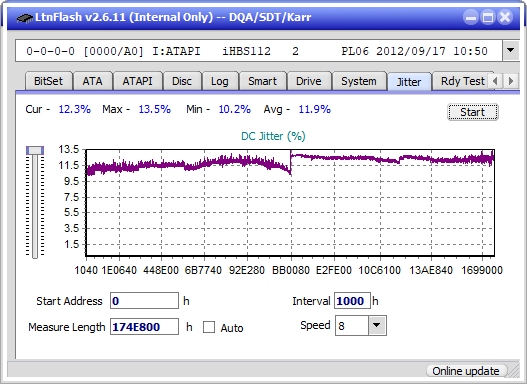
Task: Open the Rdy Test tab
Action: tap(462, 81)
